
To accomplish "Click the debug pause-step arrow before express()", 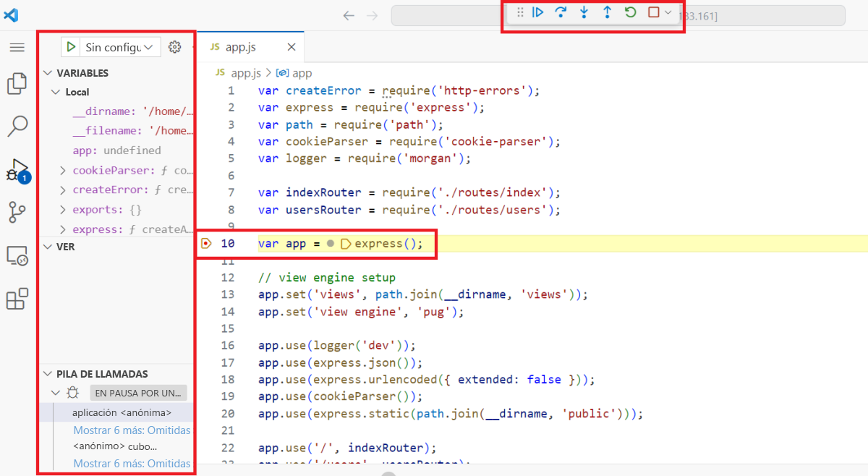I will [x=346, y=244].
